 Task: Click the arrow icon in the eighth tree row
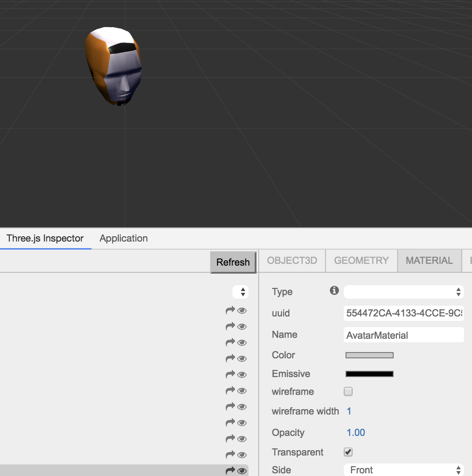pyautogui.click(x=230, y=423)
